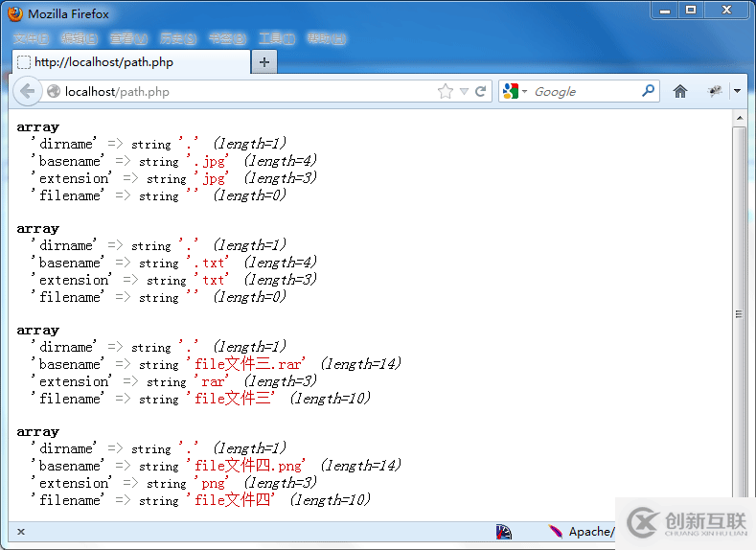Click the Back navigation arrow
Screen dimensions: 756x550
pyautogui.click(x=27, y=91)
